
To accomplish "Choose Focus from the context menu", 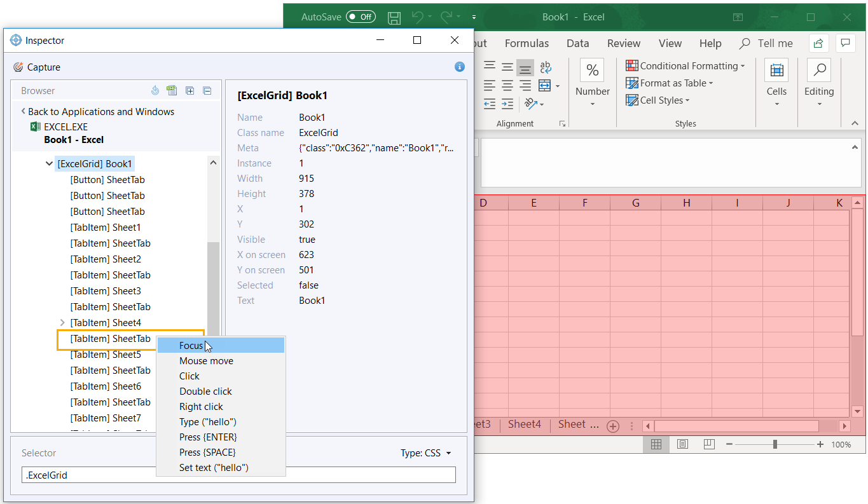I will tap(221, 346).
